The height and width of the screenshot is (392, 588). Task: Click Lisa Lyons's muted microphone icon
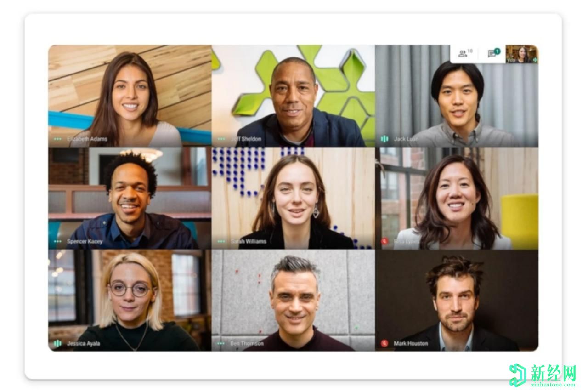point(384,241)
